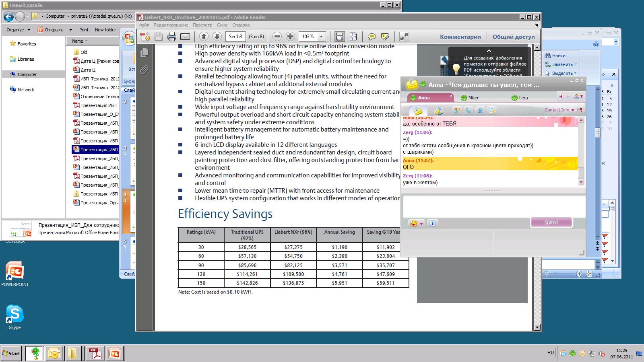Start webcam video call in ICQ
This screenshot has width=644, height=362.
(x=480, y=110)
